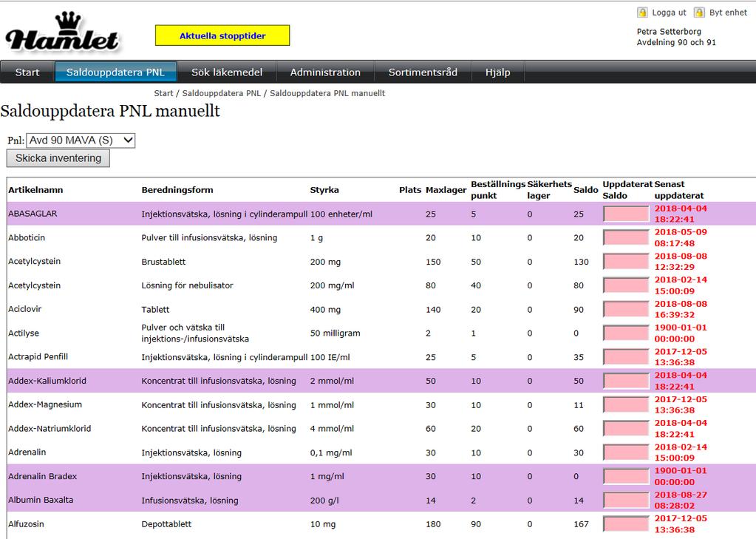756x539 pixels.
Task: Go to the Administration menu
Action: click(325, 72)
